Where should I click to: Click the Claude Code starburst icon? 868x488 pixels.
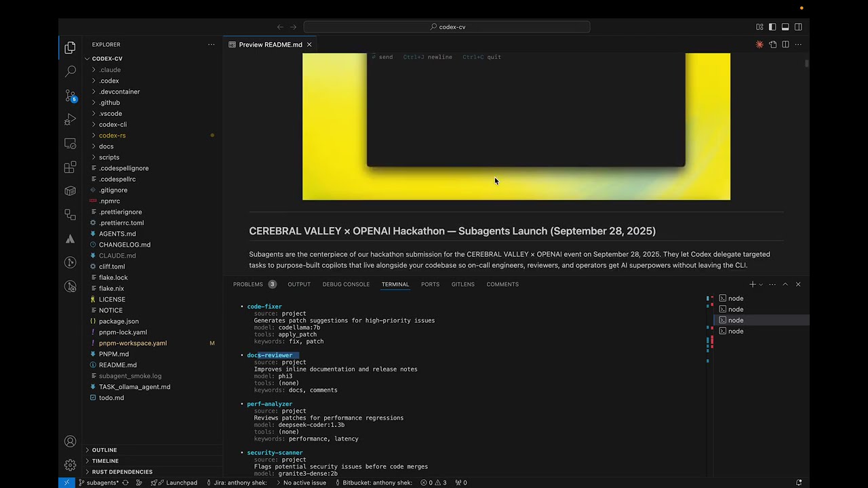coord(759,45)
